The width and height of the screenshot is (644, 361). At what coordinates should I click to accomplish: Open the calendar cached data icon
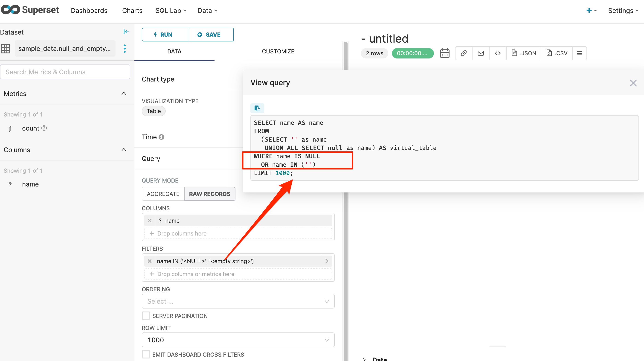[x=445, y=53]
